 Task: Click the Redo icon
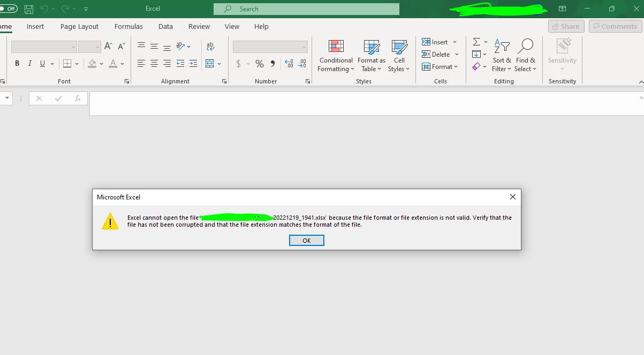pos(65,9)
